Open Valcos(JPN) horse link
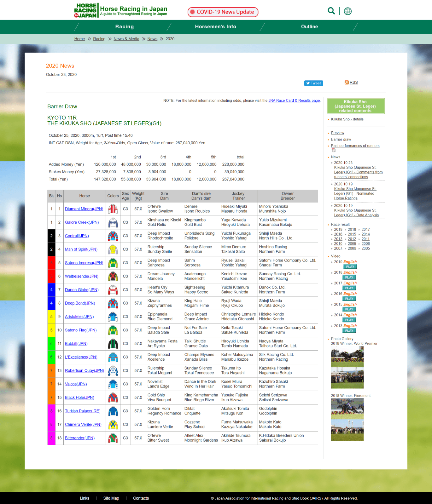This screenshot has height=504, width=432. (x=76, y=384)
